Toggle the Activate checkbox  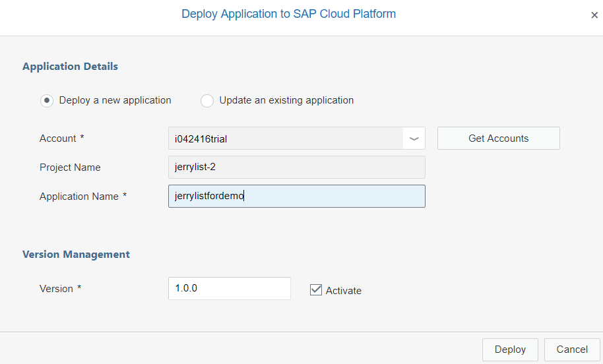(x=316, y=289)
